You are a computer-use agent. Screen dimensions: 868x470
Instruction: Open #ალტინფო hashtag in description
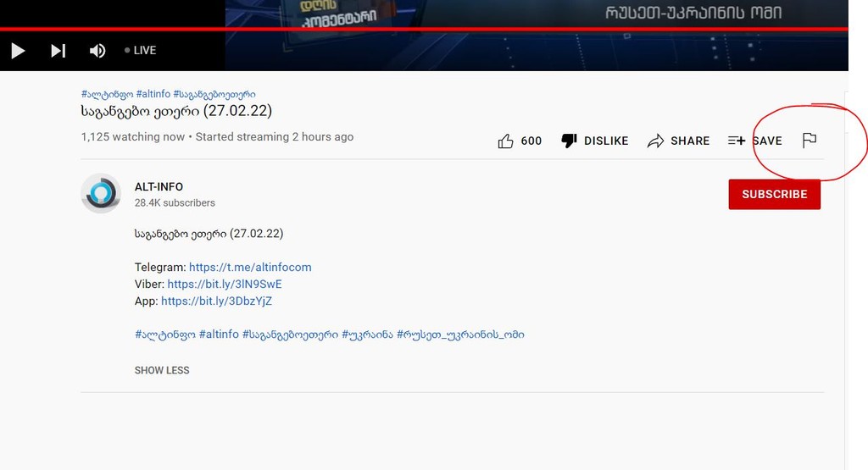[165, 335]
